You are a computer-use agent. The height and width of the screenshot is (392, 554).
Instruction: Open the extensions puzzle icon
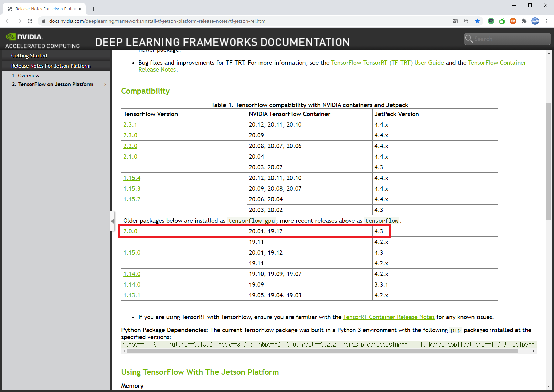[524, 21]
